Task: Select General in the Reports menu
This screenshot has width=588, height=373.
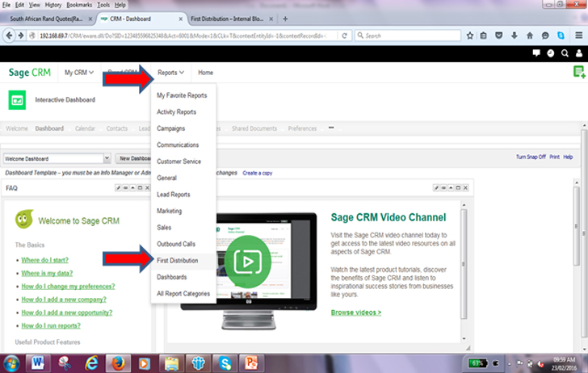Action: click(x=166, y=178)
